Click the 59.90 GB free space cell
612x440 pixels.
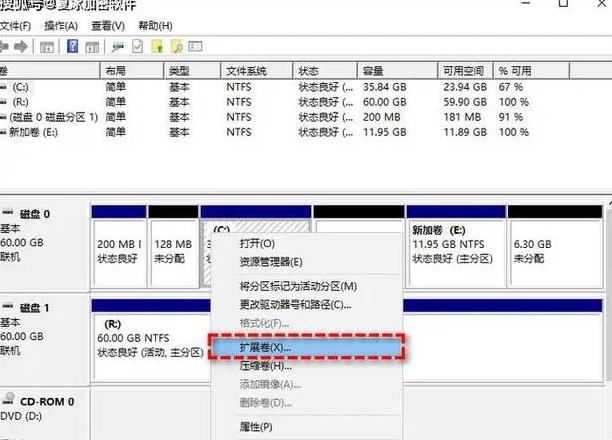point(465,102)
